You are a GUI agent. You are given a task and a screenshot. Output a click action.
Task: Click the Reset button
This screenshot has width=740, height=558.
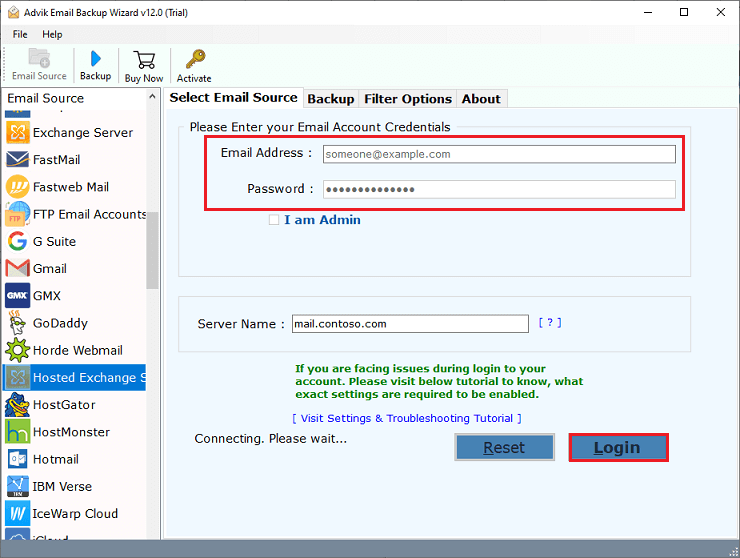click(x=504, y=447)
